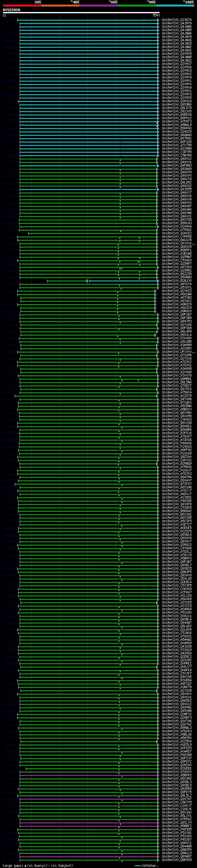Screen dimensions: 197x868
Task: Select the UniRef100_Q8VWQ7 label
Action: pyautogui.click(x=176, y=857)
